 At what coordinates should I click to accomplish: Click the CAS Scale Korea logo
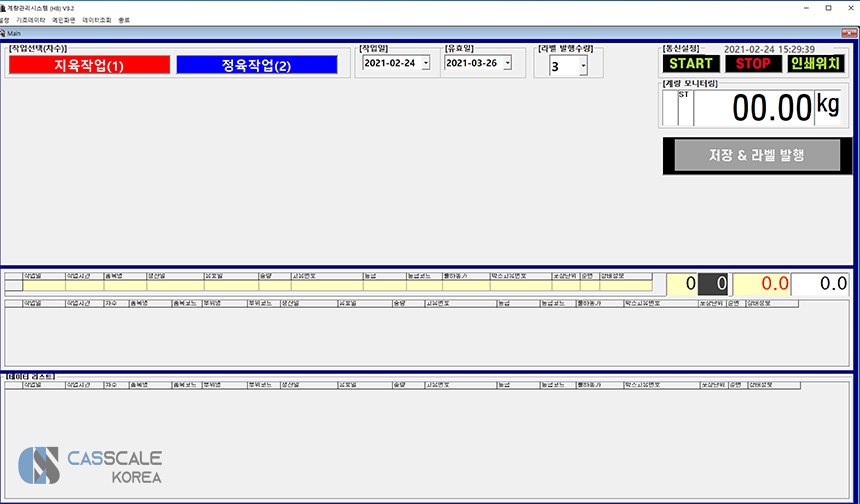[90, 467]
